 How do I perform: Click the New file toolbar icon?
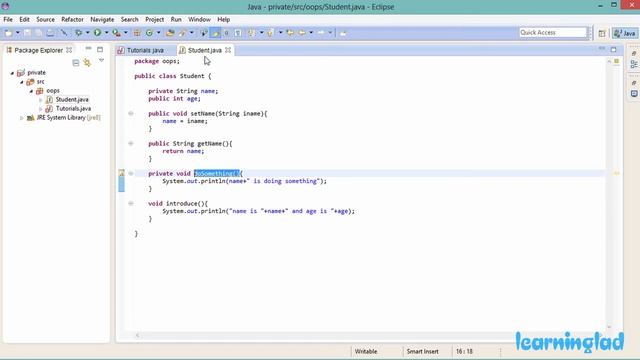8,33
